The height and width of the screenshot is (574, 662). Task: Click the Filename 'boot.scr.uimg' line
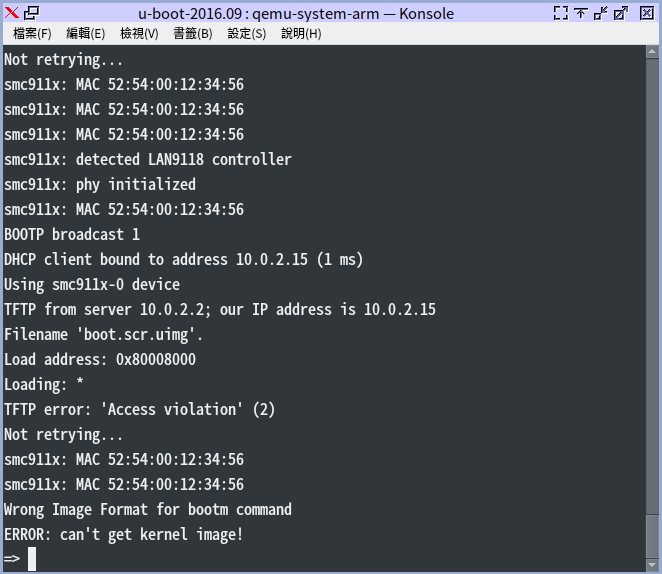104,334
